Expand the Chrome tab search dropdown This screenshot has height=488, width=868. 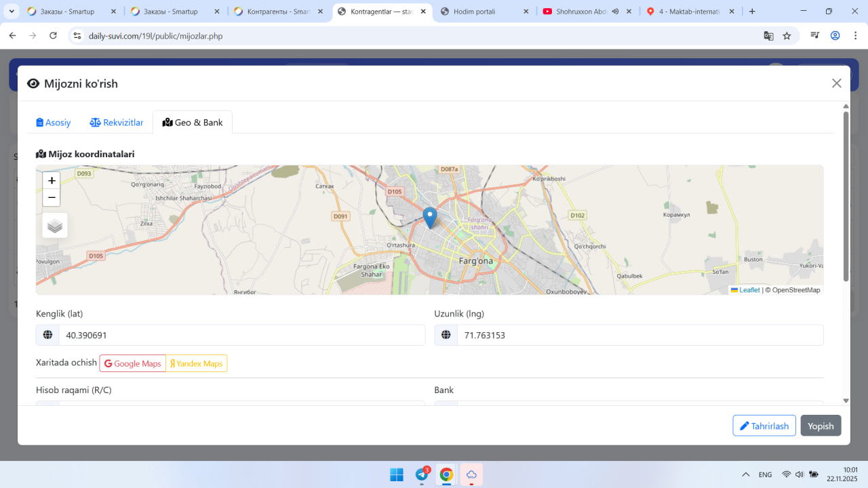(x=12, y=12)
